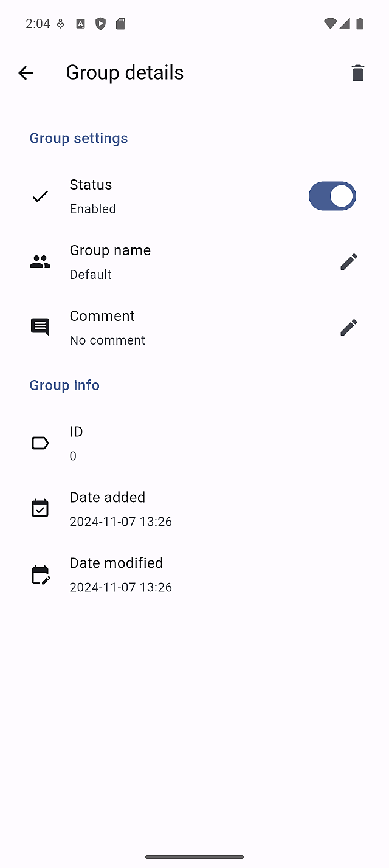The image size is (389, 868).
Task: Edit the comment with pencil icon
Action: pyautogui.click(x=348, y=328)
